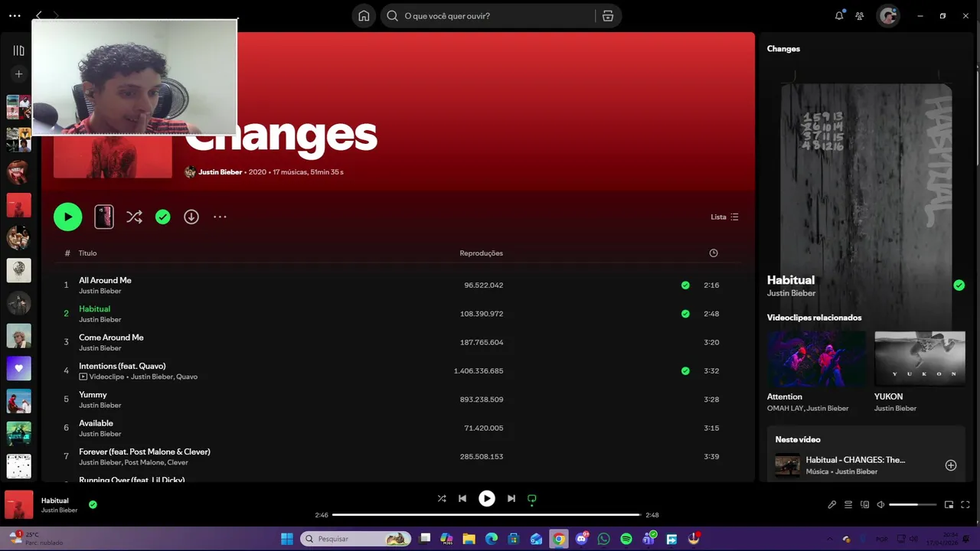Toggle shuffle in the player bar
This screenshot has height=551, width=980.
click(442, 498)
